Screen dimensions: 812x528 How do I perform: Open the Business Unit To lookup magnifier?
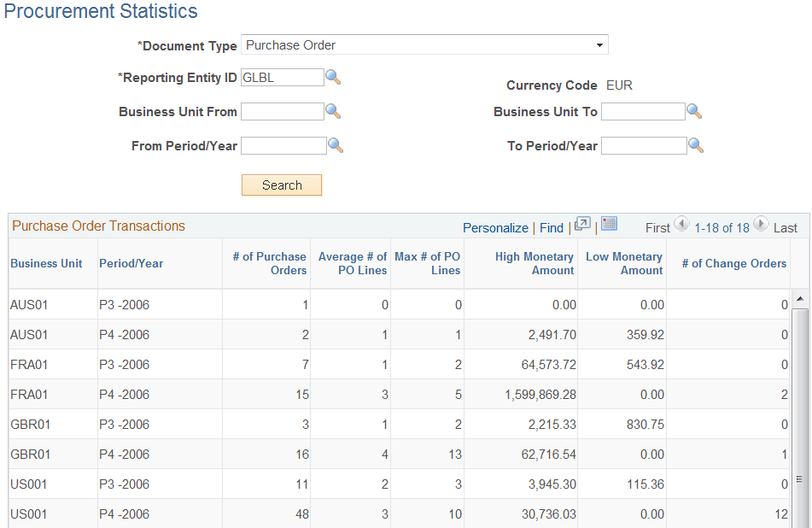694,111
